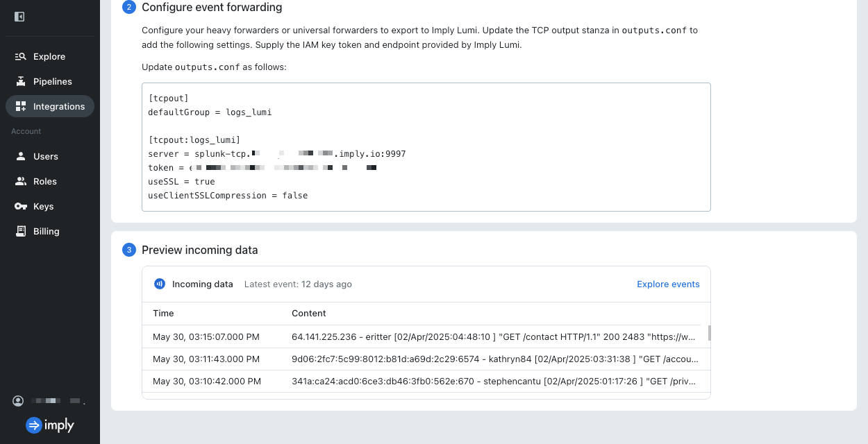This screenshot has height=444, width=868.
Task: Click the 'defaultGroup = logs_lumi' line
Action: 210,112
